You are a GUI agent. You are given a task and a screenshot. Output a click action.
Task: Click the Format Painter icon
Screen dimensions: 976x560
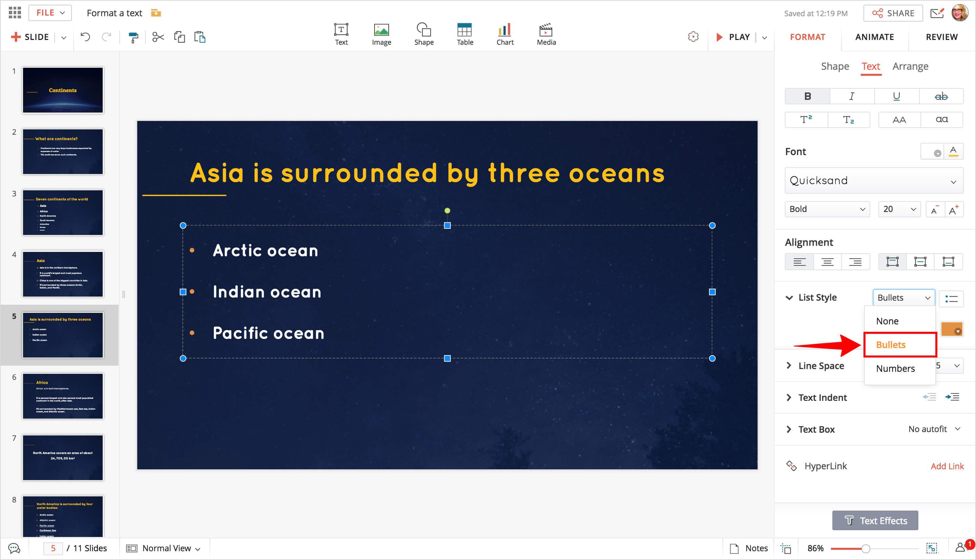(133, 37)
